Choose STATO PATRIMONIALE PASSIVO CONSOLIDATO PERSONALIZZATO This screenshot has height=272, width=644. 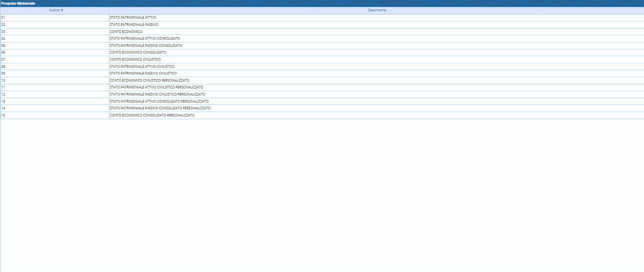coord(160,108)
